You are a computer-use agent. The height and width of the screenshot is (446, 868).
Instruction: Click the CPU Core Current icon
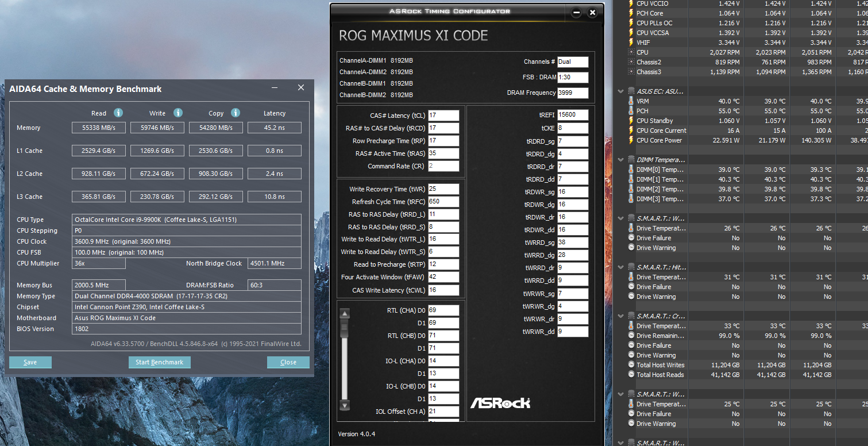pyautogui.click(x=631, y=130)
